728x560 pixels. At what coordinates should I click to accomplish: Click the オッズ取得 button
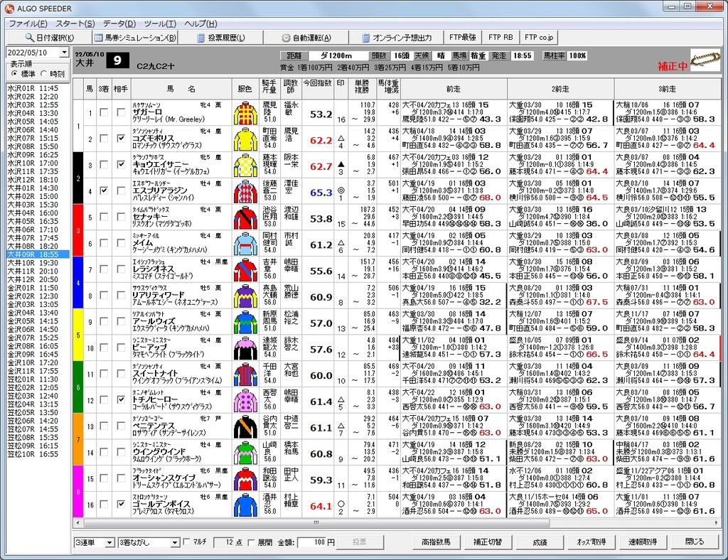(591, 542)
